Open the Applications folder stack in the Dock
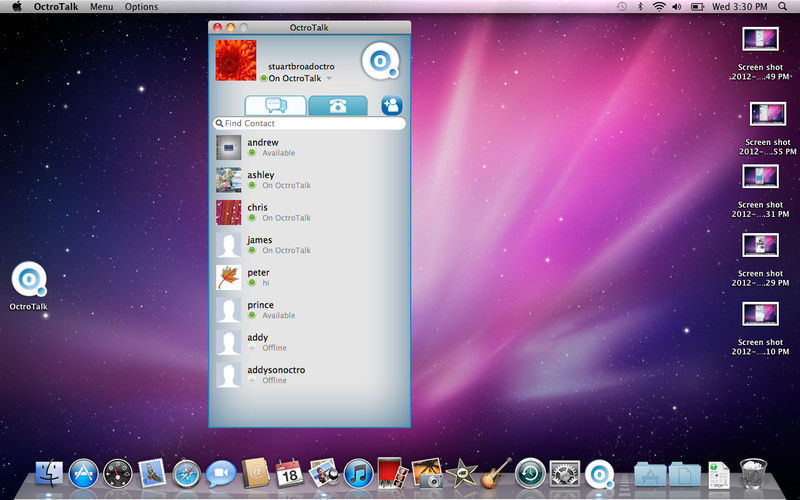 coord(650,474)
